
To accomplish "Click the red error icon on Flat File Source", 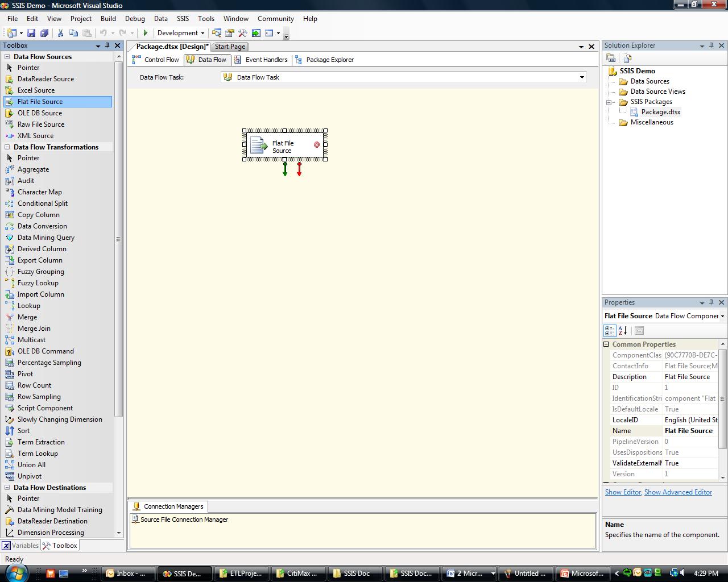I will [317, 145].
